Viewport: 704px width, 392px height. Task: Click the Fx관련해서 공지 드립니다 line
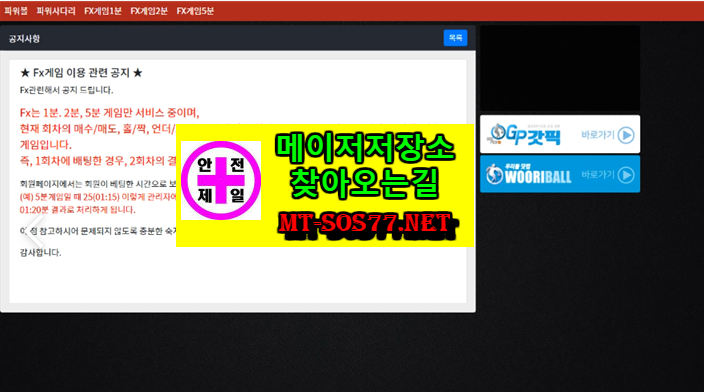click(x=66, y=90)
